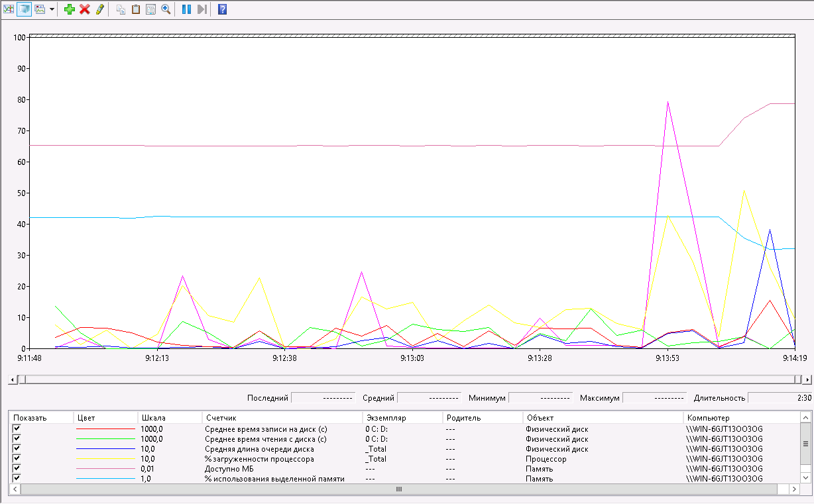This screenshot has width=814, height=504.
Task: Select counter 'Среднее время чтения с диска (с)'
Action: pyautogui.click(x=266, y=439)
